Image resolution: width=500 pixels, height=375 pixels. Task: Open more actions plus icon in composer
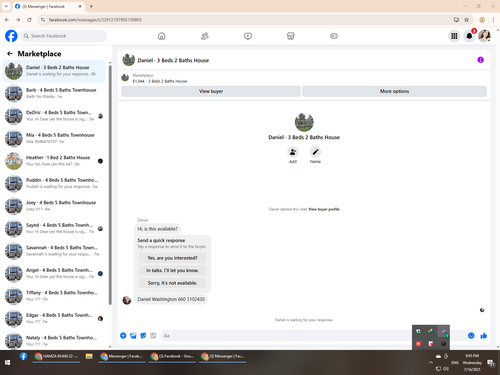pyautogui.click(x=123, y=336)
